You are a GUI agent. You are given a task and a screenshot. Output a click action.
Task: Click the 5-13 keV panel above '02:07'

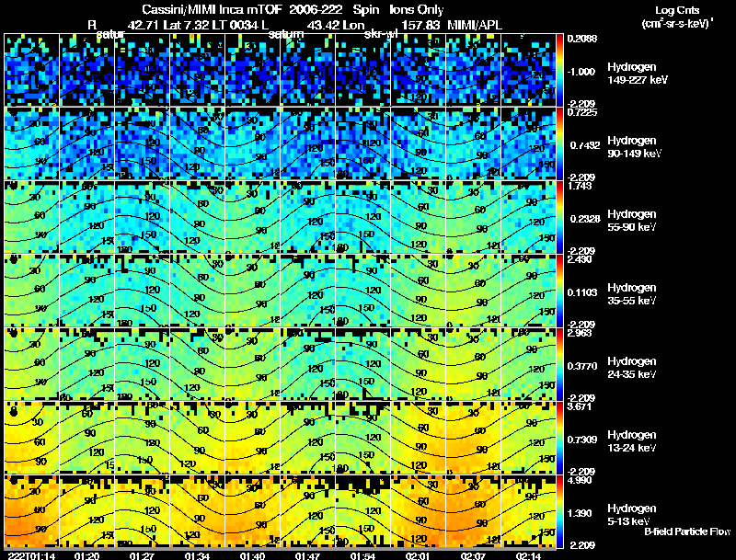pos(473,511)
